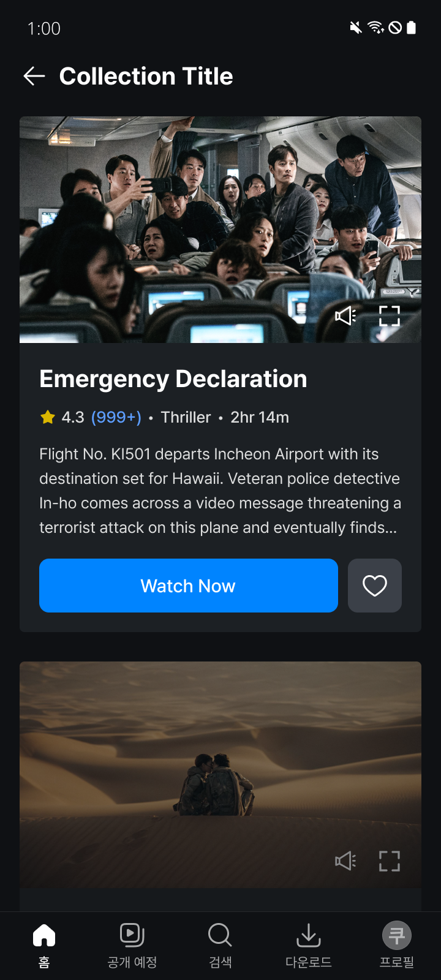The image size is (441, 980).
Task: Open the 검색 search tab
Action: coord(221,946)
